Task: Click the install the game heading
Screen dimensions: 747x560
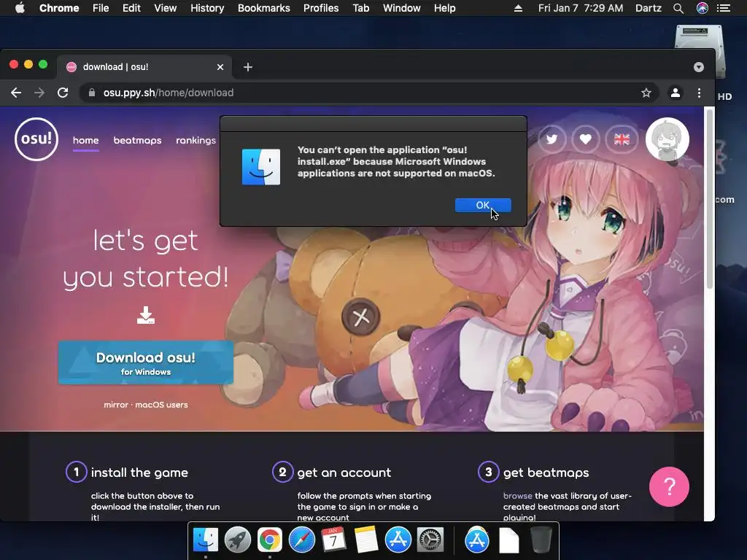Action: click(x=139, y=472)
